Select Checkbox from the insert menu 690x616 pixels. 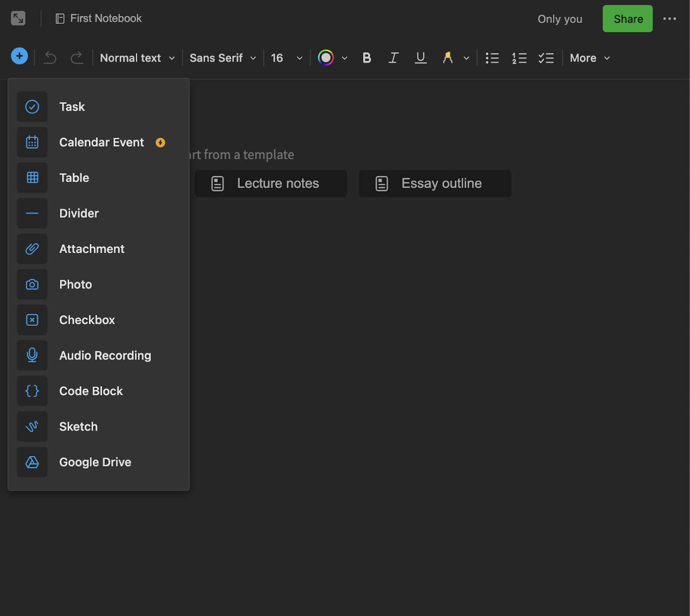(99, 320)
